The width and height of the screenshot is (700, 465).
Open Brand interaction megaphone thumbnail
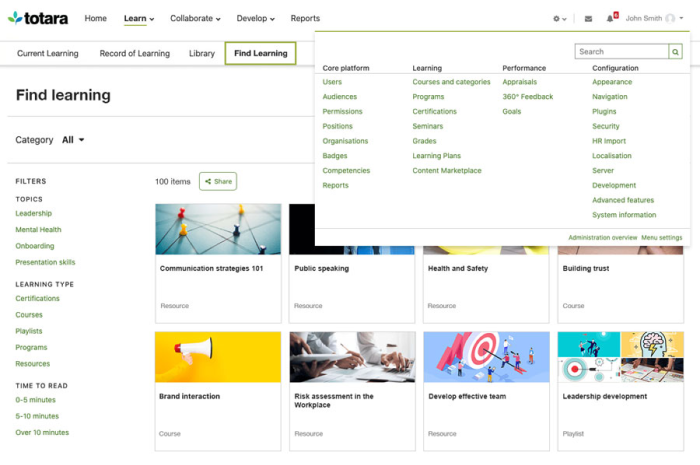(218, 357)
